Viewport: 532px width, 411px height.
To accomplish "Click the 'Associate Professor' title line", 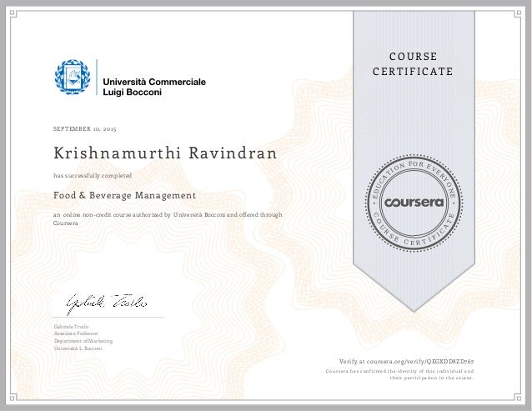I will pyautogui.click(x=76, y=333).
